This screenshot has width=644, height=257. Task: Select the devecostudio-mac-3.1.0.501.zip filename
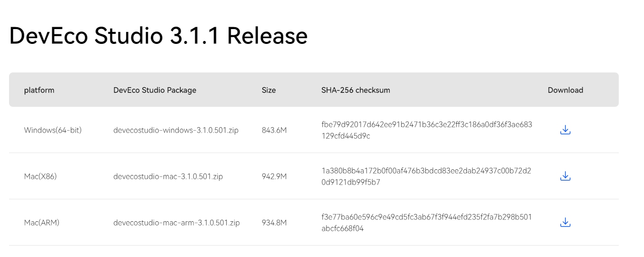[168, 176]
